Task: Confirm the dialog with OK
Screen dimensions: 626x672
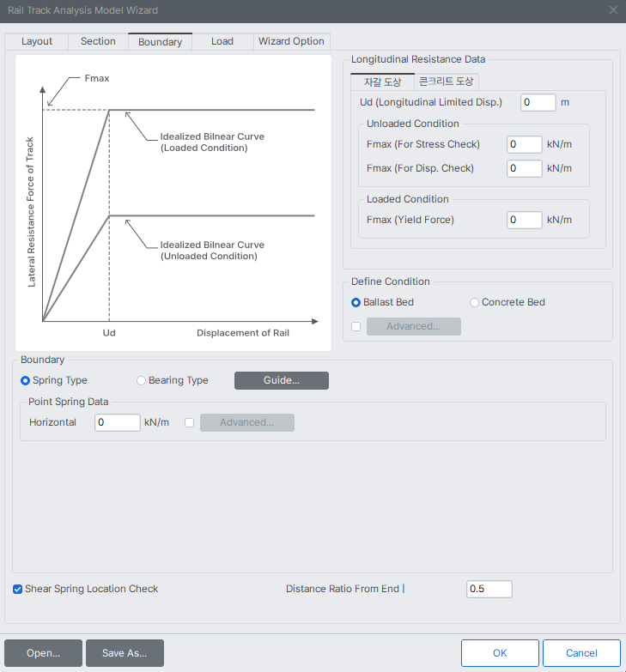Action: 500,653
